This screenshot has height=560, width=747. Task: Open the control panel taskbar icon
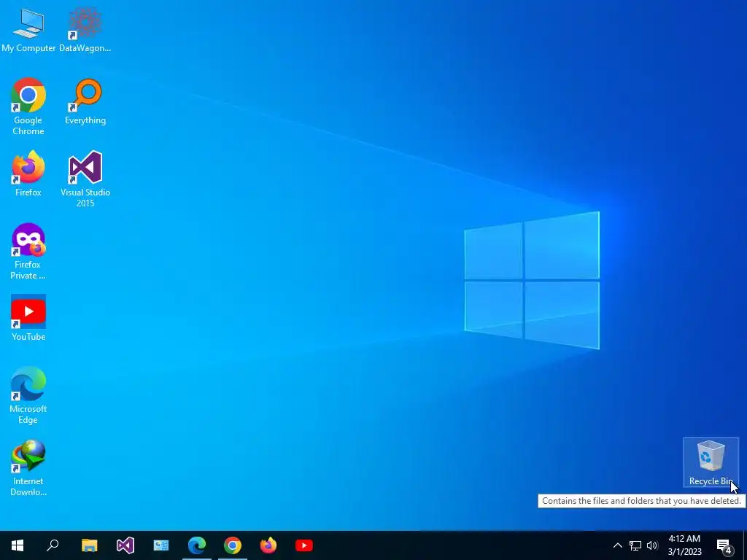(161, 545)
